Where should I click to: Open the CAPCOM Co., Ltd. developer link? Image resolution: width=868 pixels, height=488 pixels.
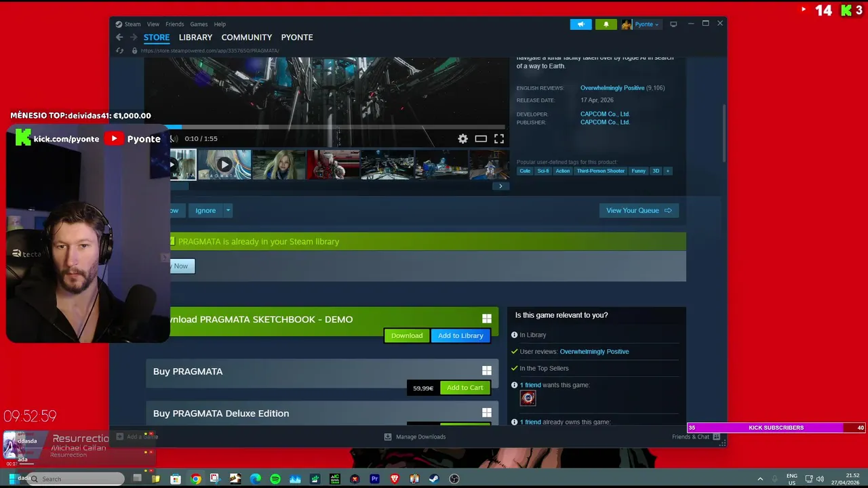pos(605,114)
